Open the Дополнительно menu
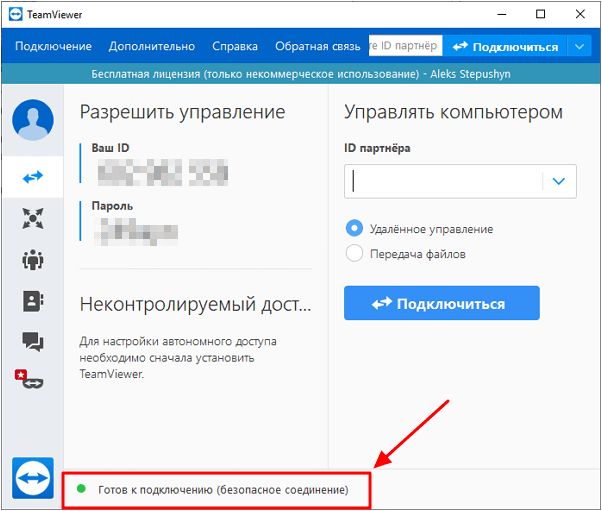The width and height of the screenshot is (602, 511). click(x=152, y=46)
